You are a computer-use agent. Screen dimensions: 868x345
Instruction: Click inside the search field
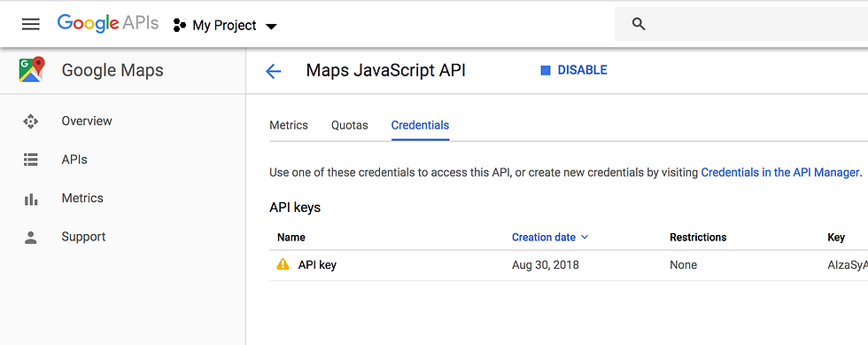pyautogui.click(x=753, y=24)
